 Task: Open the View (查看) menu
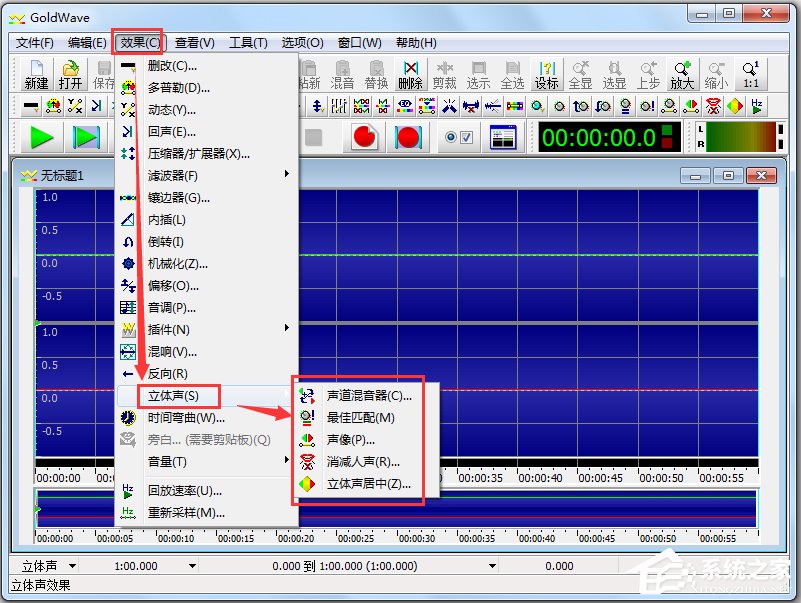click(195, 42)
